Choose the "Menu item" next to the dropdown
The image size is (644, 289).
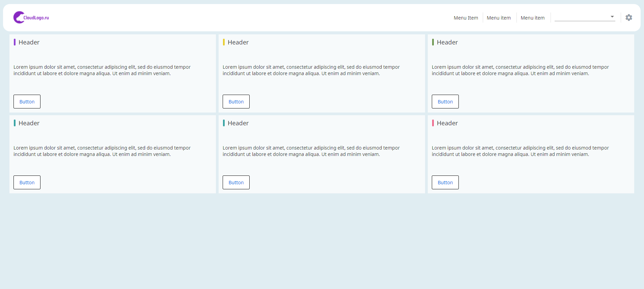(x=532, y=18)
